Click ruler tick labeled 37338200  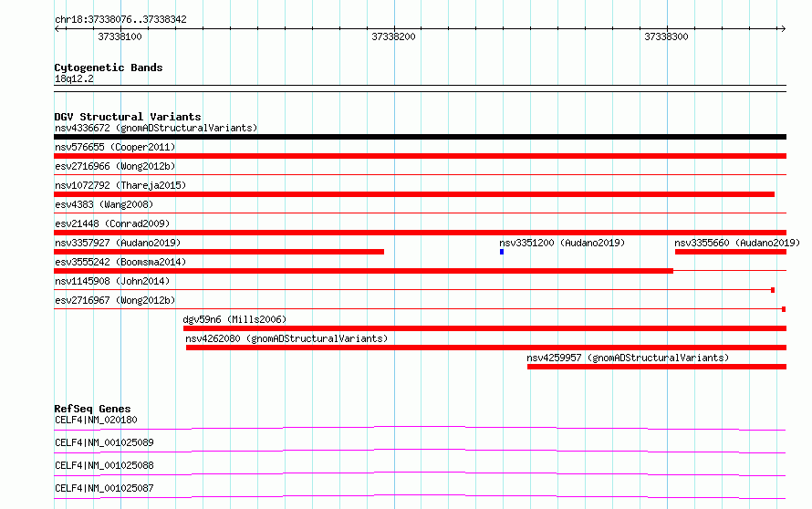click(393, 36)
